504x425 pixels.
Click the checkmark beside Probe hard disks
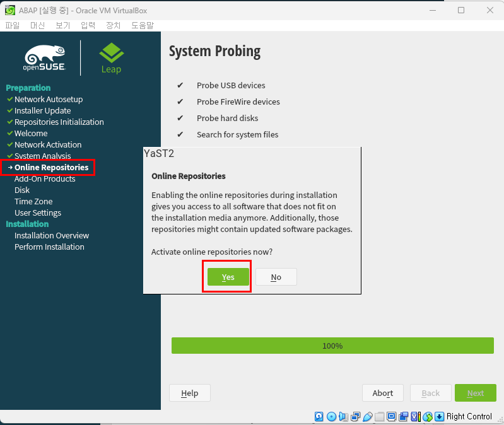click(x=180, y=118)
